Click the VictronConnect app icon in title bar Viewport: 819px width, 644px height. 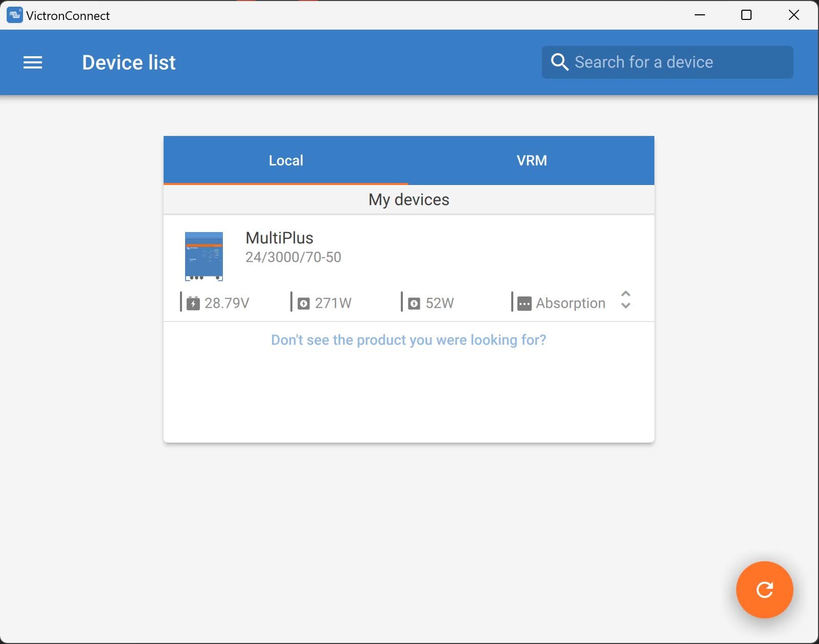[x=14, y=15]
